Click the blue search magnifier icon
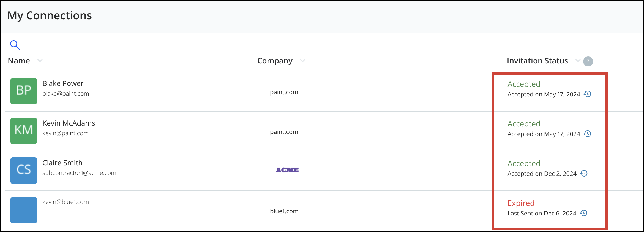The height and width of the screenshot is (232, 644). tap(15, 45)
